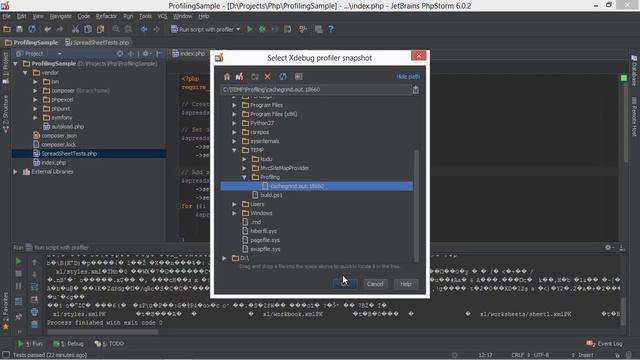Expand the Program Files (x86) folder
Image resolution: width=640 pixels, height=360 pixels.
pos(234,114)
